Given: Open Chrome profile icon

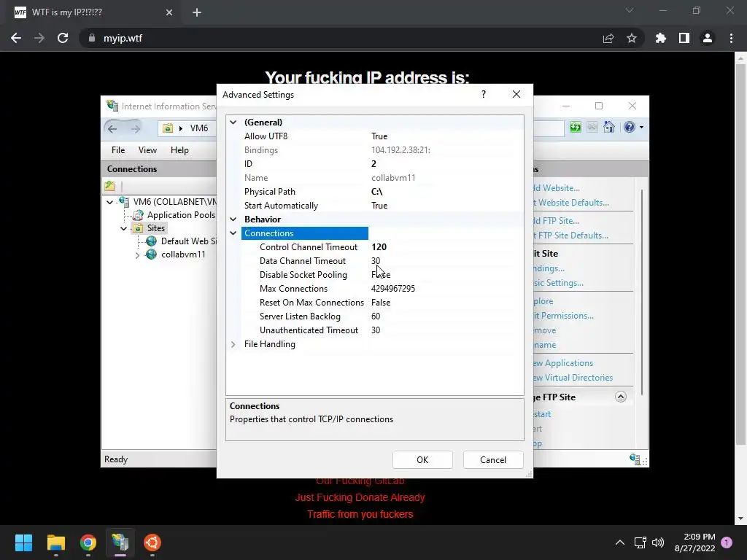Looking at the screenshot, I should [x=708, y=38].
